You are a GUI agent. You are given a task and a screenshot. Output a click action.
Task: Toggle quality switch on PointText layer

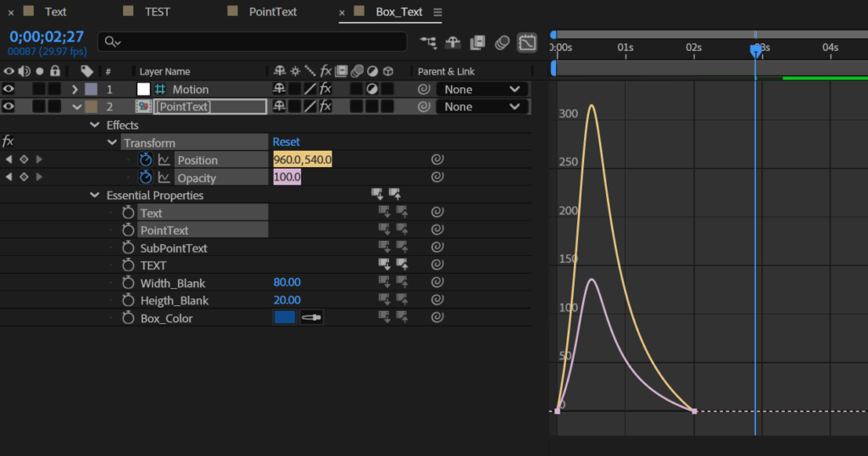(x=310, y=106)
